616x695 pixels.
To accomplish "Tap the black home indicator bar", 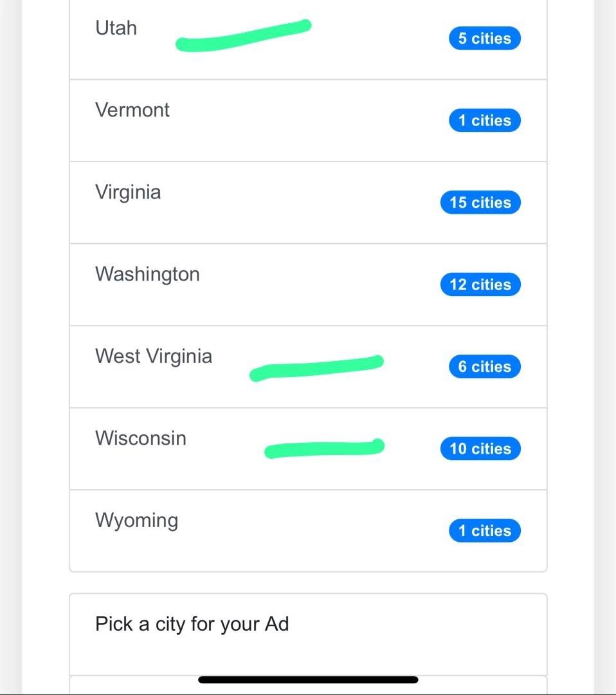I will click(x=308, y=680).
